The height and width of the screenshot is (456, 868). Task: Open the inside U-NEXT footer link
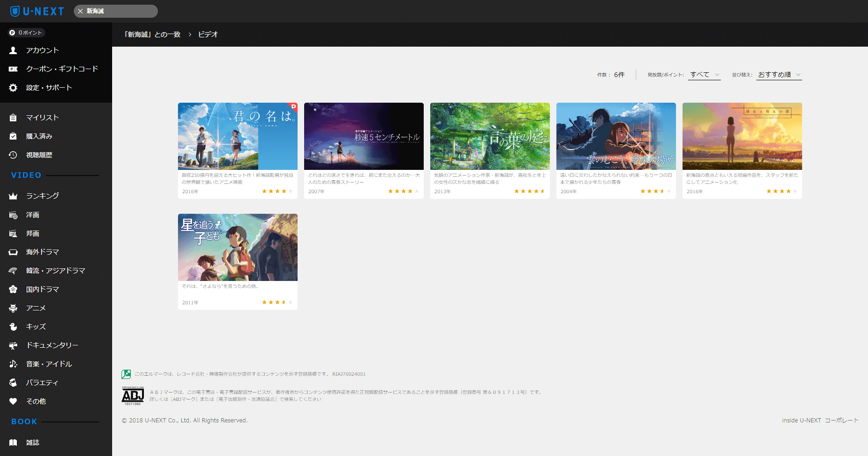click(802, 421)
